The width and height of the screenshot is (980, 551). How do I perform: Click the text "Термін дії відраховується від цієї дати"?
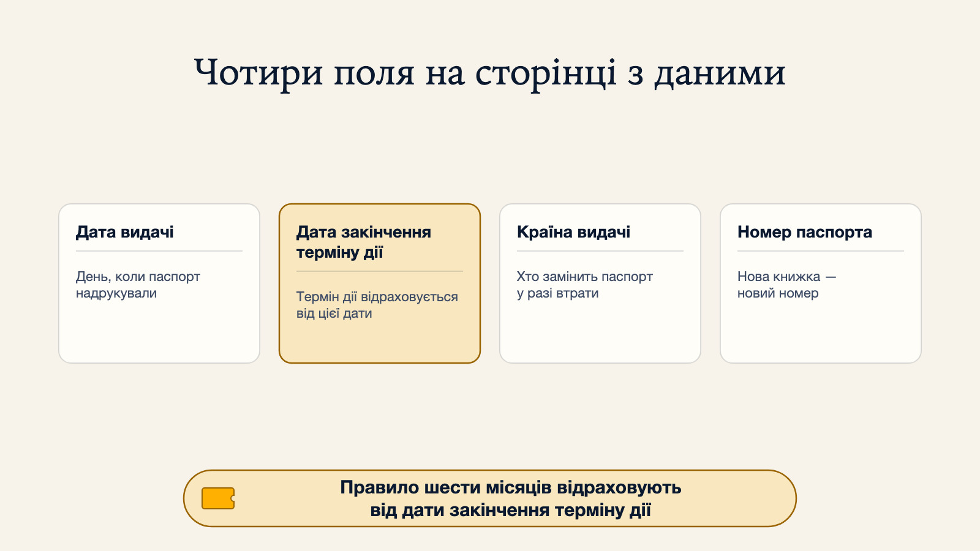tap(377, 305)
